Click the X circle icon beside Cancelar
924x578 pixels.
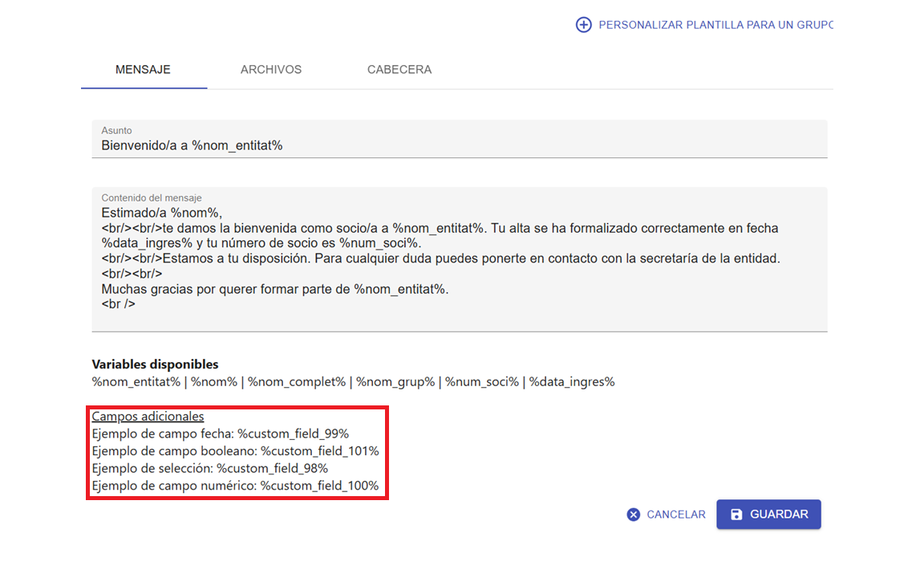click(x=634, y=515)
